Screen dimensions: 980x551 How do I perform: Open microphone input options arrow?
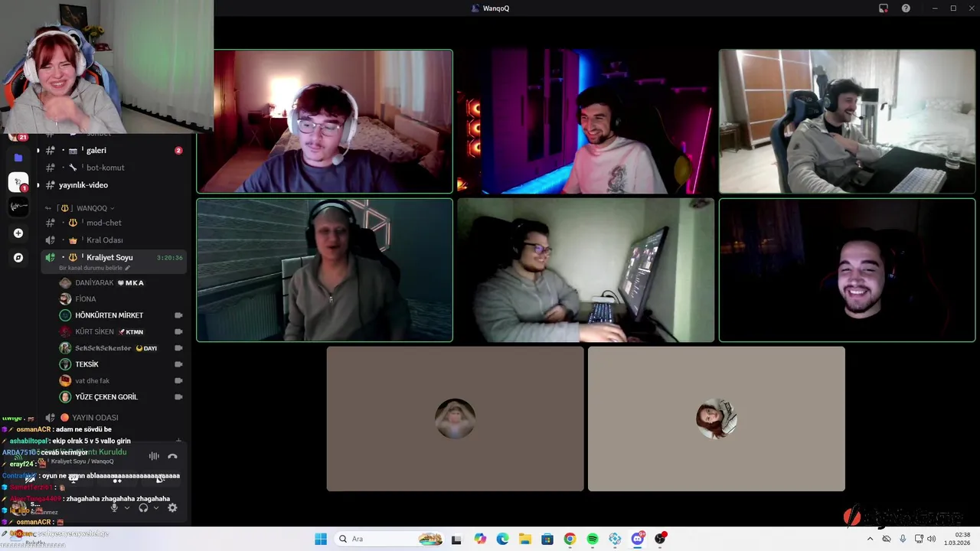(x=127, y=507)
